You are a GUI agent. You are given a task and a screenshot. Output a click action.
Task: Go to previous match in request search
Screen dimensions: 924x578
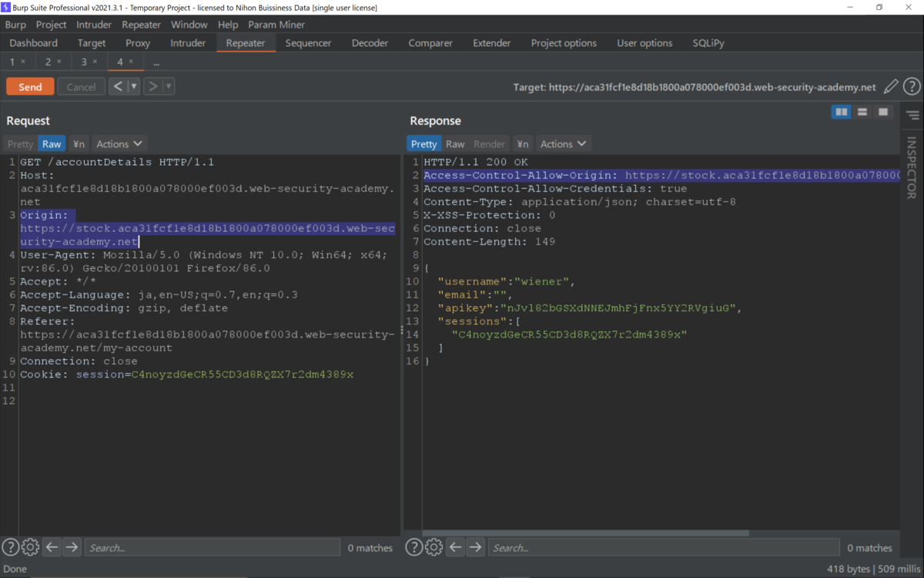[52, 547]
